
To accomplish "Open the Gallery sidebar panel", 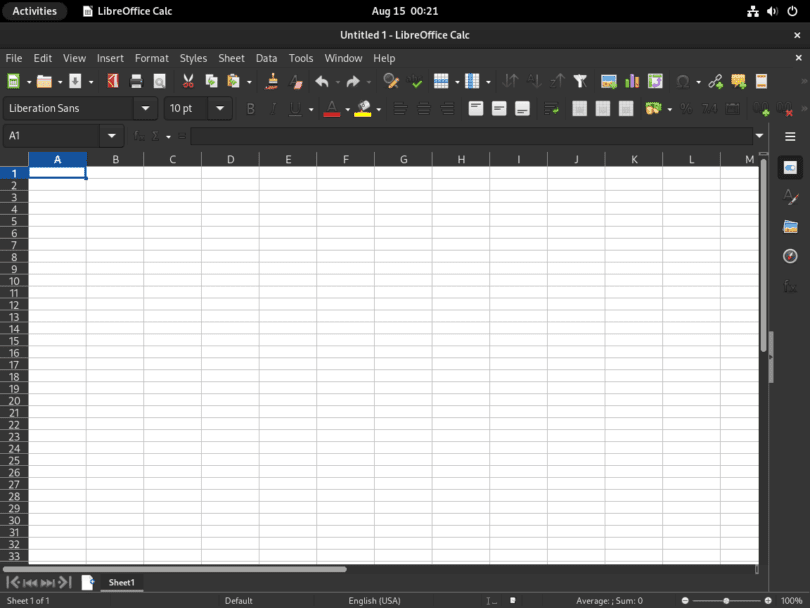I will (790, 227).
